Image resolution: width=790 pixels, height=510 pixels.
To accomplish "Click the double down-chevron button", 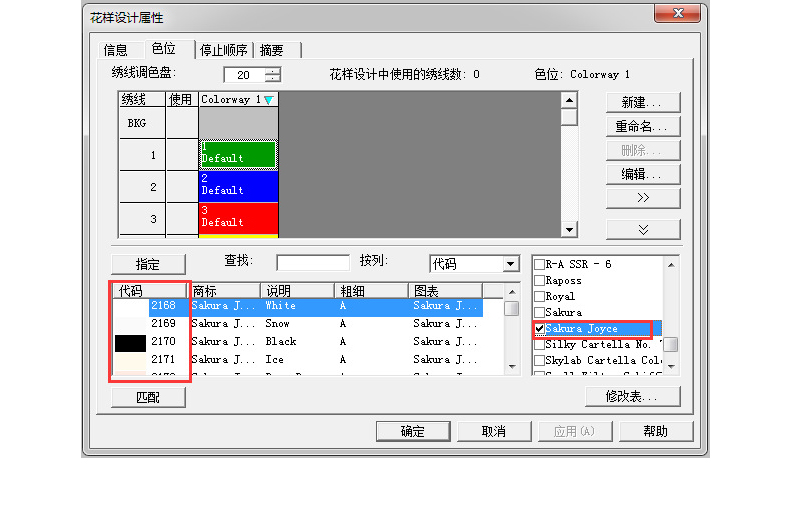I will tap(642, 229).
